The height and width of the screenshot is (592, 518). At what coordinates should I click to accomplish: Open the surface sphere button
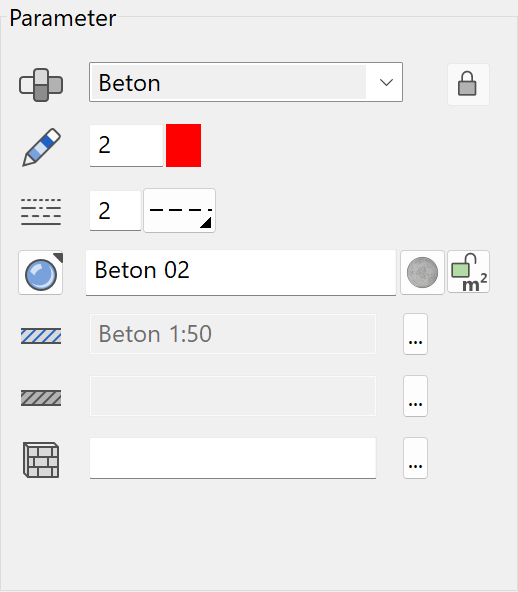[x=40, y=272]
